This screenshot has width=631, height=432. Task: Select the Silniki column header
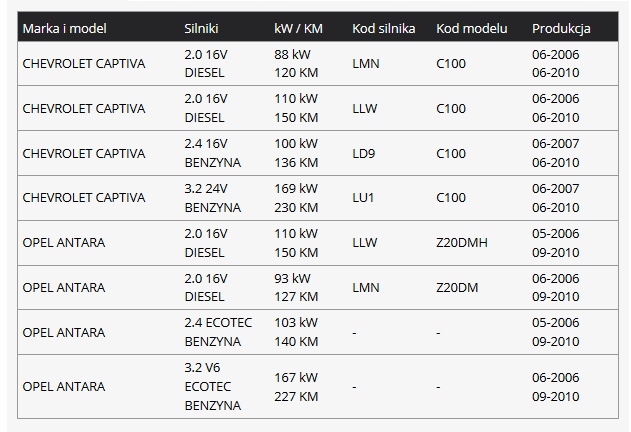[201, 29]
